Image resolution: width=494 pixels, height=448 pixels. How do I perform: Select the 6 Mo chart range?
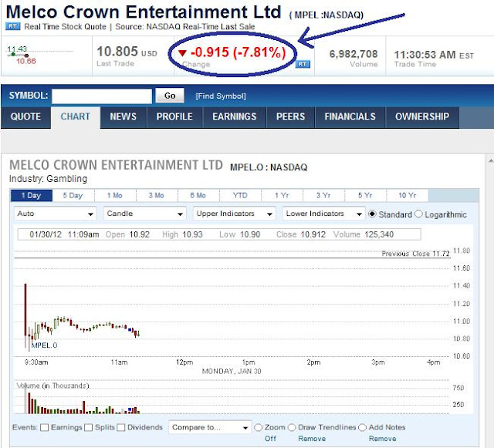click(x=198, y=196)
